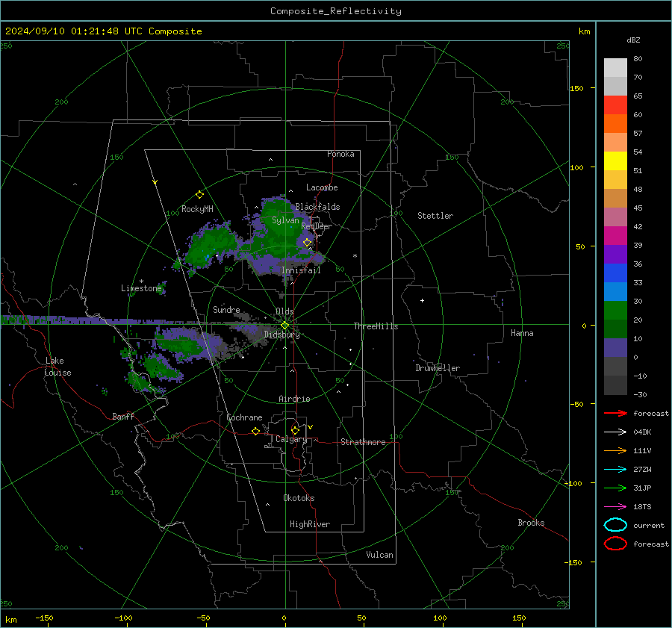Click the Sylvan label on the map
The width and height of the screenshot is (672, 628).
[x=285, y=220]
